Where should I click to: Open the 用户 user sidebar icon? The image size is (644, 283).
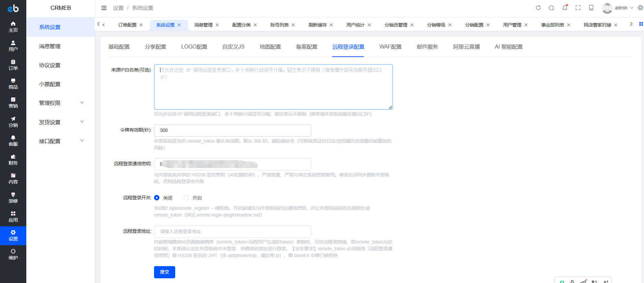point(13,46)
